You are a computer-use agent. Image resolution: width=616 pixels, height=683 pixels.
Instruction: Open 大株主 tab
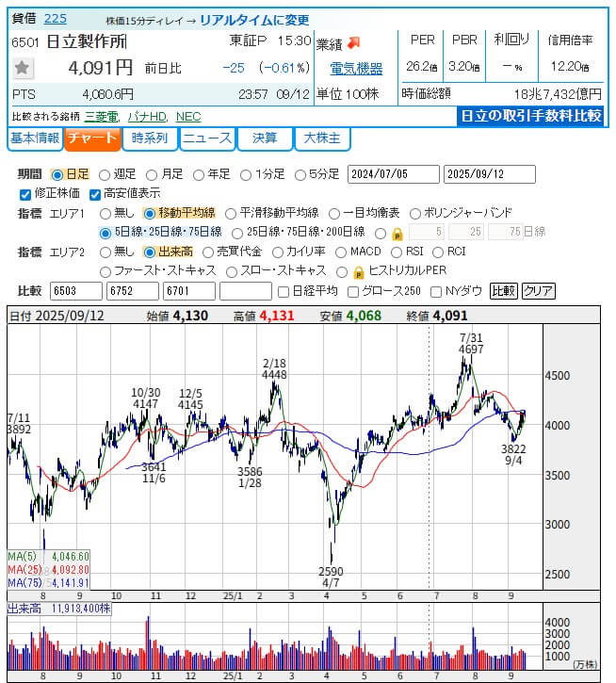tap(322, 138)
